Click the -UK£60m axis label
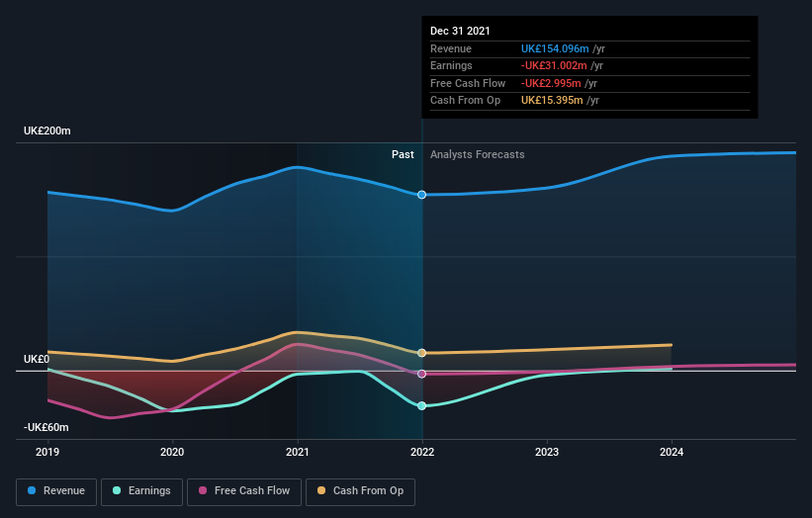This screenshot has height=518, width=812. (x=46, y=427)
